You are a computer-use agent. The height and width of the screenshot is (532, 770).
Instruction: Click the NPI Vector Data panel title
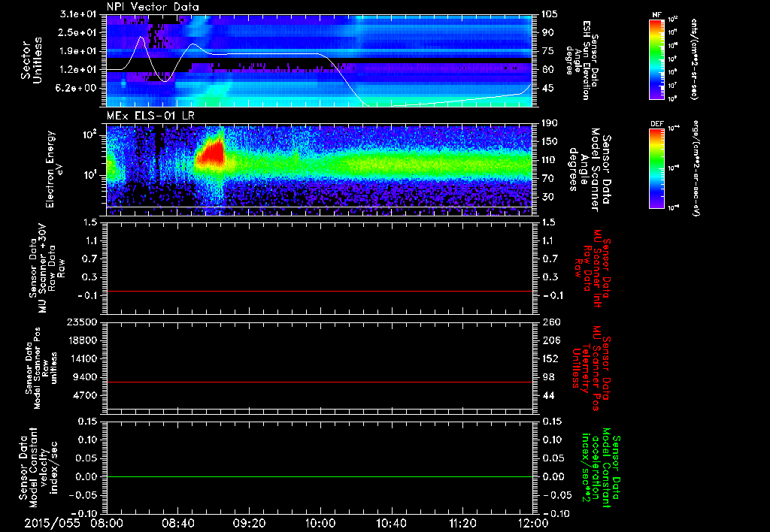pyautogui.click(x=153, y=7)
